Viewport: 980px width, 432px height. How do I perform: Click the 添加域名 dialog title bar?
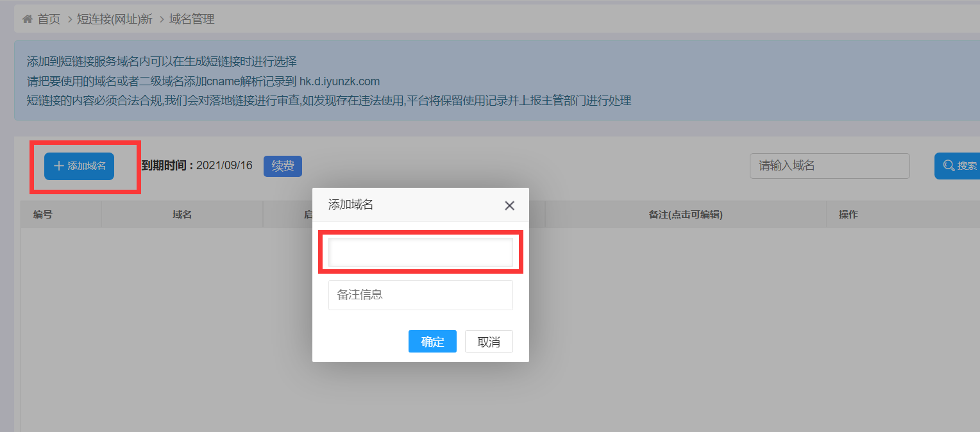pos(410,205)
